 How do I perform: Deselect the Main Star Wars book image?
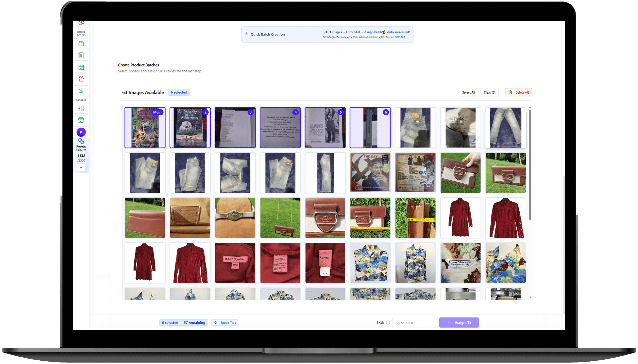click(x=145, y=128)
